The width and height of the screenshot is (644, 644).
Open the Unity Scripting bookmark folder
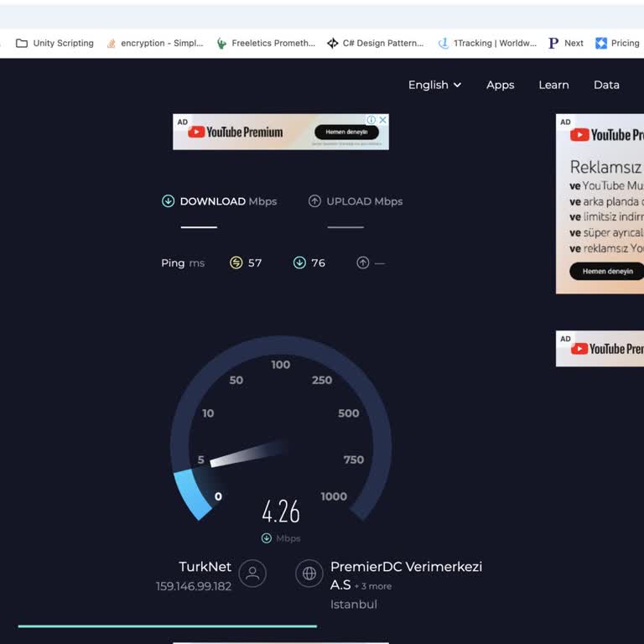55,43
